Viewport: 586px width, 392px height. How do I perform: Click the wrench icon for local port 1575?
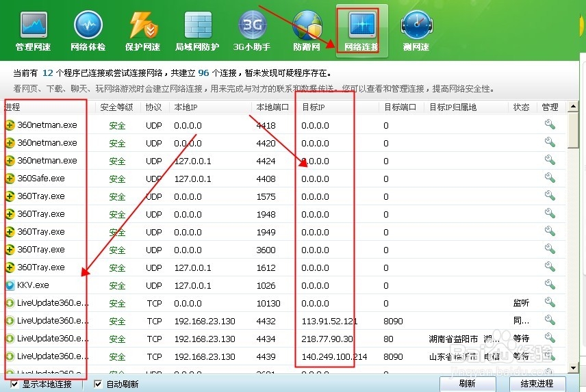550,195
